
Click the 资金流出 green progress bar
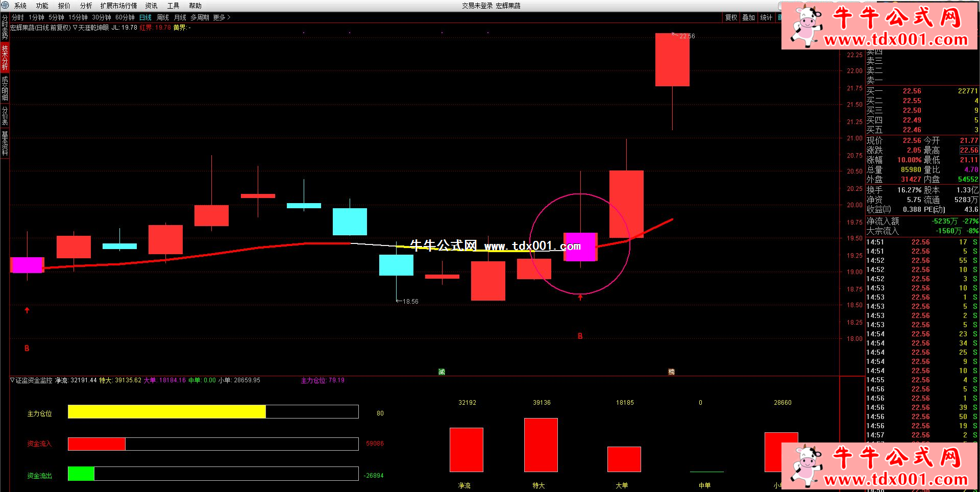pyautogui.click(x=81, y=474)
